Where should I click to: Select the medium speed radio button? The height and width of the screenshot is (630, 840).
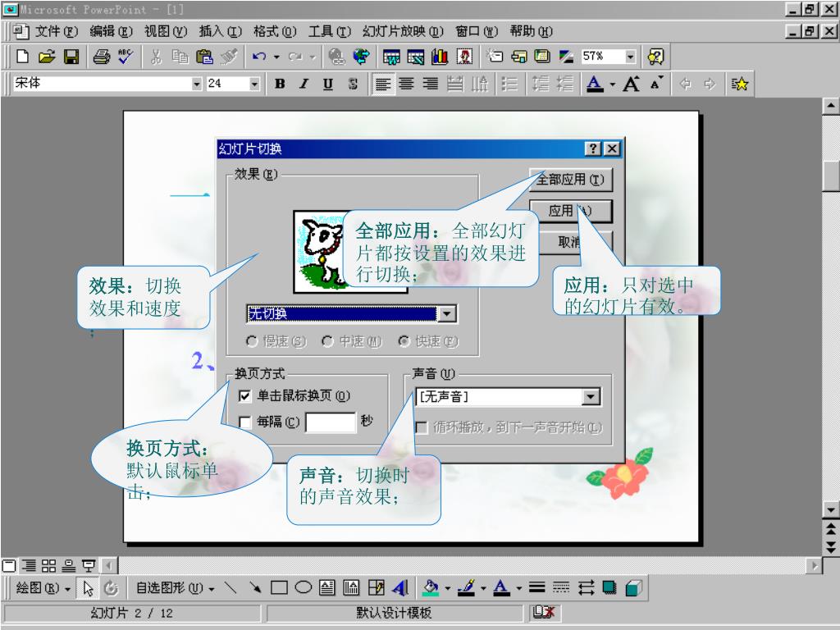tap(328, 340)
